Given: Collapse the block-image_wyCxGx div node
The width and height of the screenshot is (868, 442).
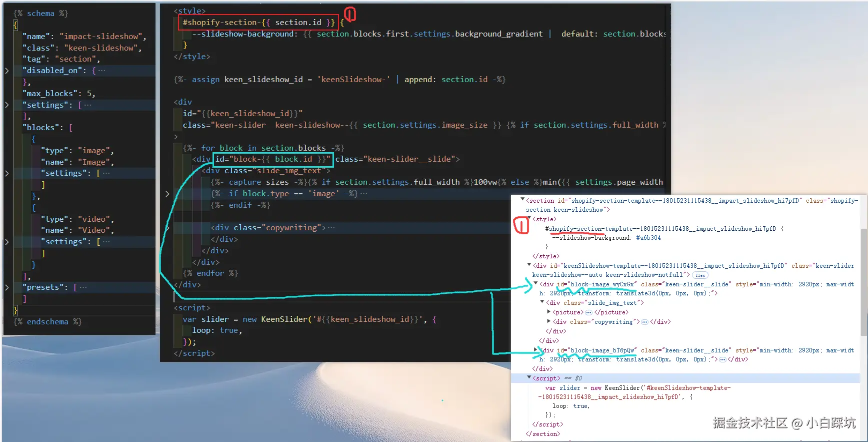Looking at the screenshot, I should click(x=535, y=283).
